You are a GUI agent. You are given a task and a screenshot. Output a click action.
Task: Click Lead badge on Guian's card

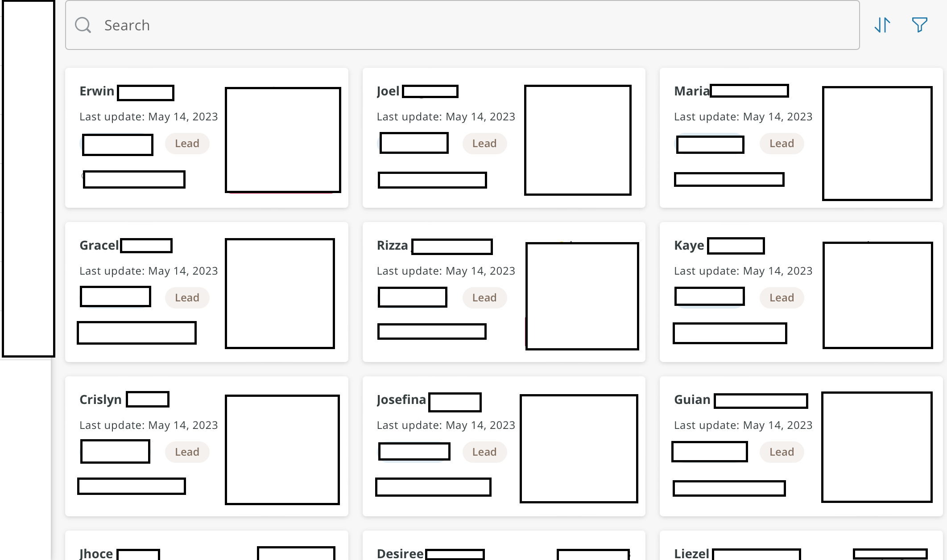(x=782, y=452)
